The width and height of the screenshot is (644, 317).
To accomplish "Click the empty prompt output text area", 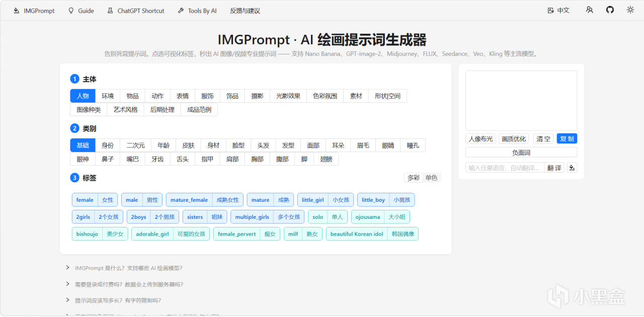I will (521, 101).
